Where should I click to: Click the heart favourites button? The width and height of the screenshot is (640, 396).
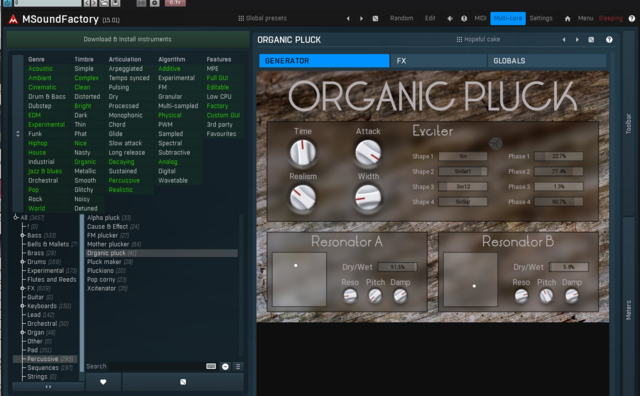coord(103,382)
